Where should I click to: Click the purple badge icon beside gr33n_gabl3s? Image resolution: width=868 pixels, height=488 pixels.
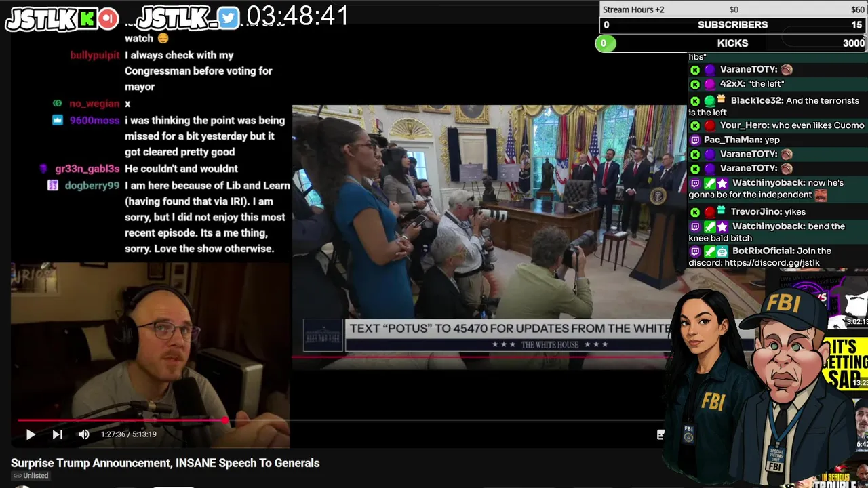(43, 169)
